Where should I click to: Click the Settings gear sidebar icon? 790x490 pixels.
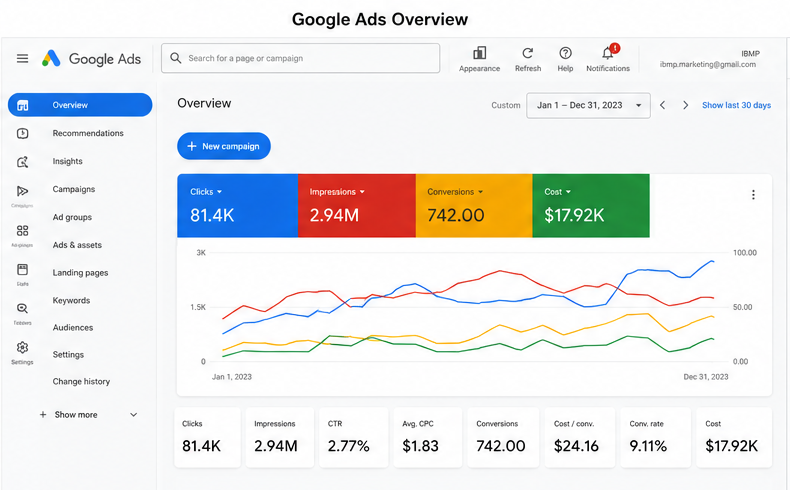(x=22, y=347)
